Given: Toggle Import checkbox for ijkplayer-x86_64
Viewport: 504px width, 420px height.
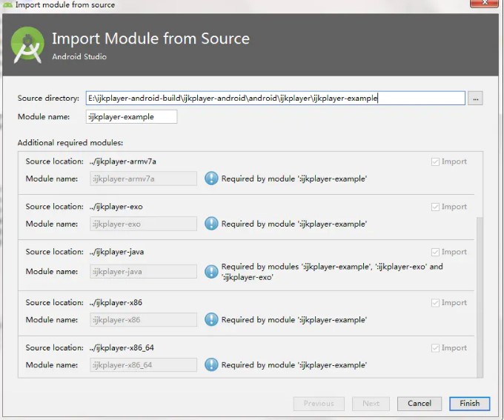Looking at the screenshot, I should 435,347.
